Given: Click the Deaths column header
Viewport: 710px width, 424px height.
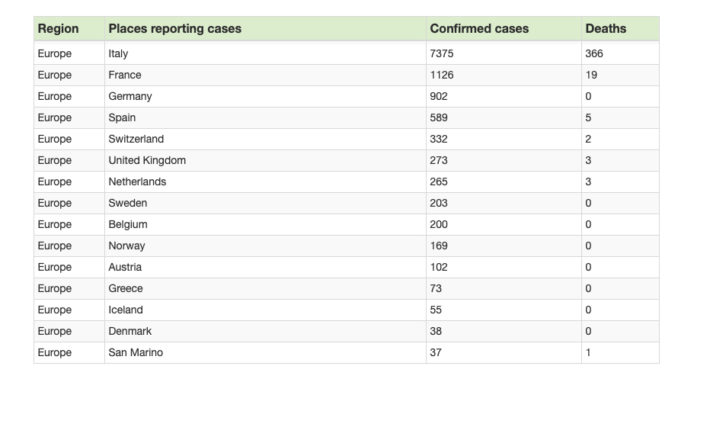Looking at the screenshot, I should click(605, 29).
